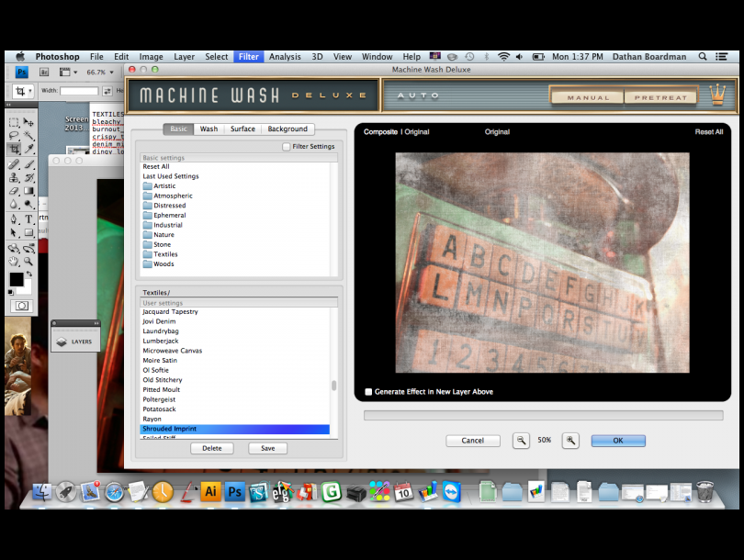This screenshot has height=560, width=744.
Task: Launch Adobe Bridge from the application bar
Action: (44, 73)
